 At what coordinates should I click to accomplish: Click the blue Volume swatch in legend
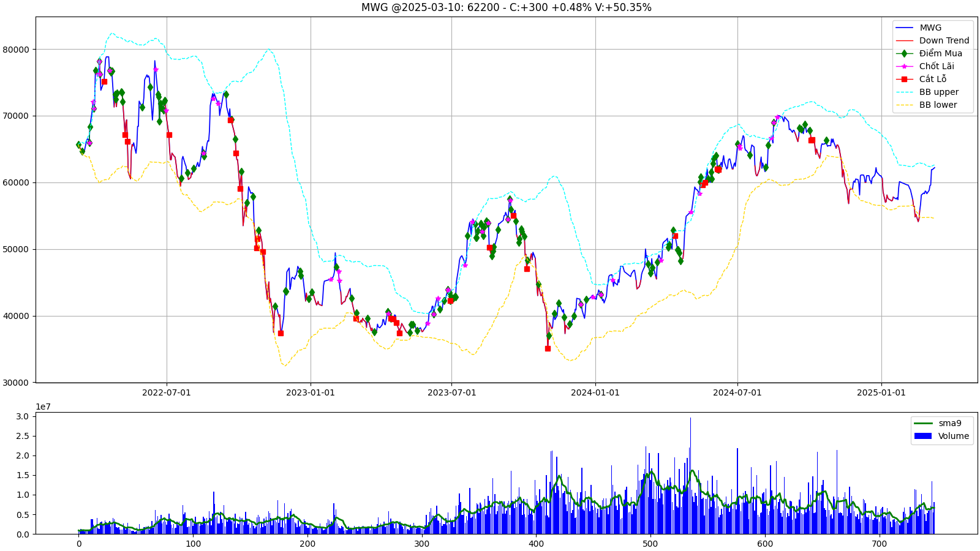pyautogui.click(x=923, y=436)
